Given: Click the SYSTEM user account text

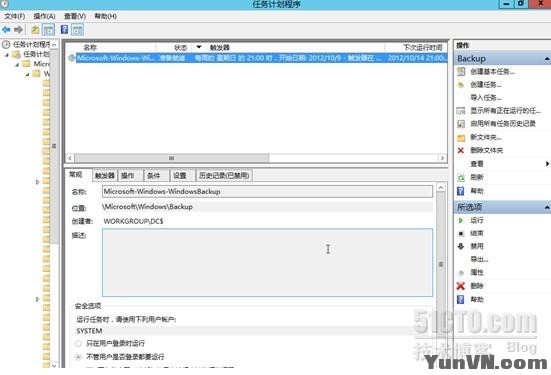Looking at the screenshot, I should click(89, 331).
